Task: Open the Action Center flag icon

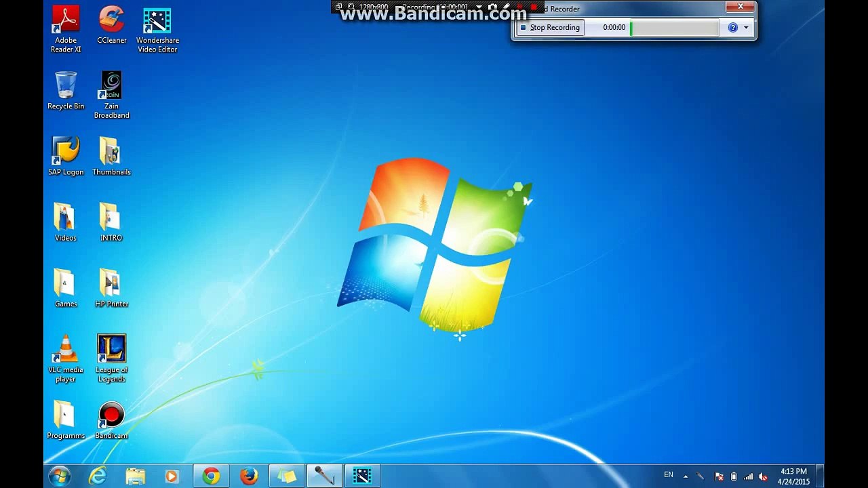Action: click(719, 476)
